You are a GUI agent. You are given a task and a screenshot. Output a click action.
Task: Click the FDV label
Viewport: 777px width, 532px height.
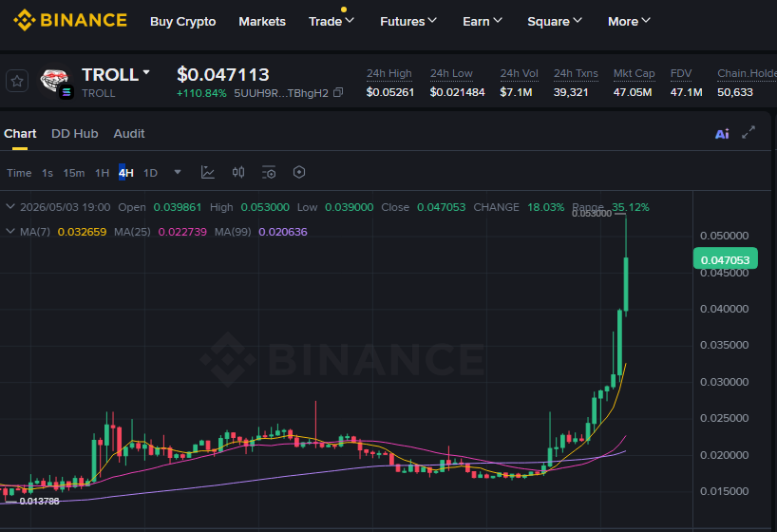point(681,73)
